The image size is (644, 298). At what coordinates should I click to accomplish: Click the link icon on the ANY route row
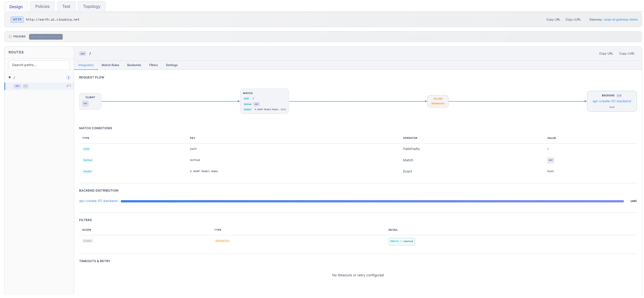tap(67, 86)
